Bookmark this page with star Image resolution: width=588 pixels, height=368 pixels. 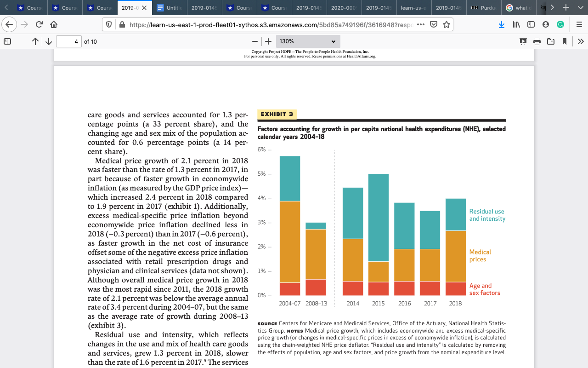[446, 25]
